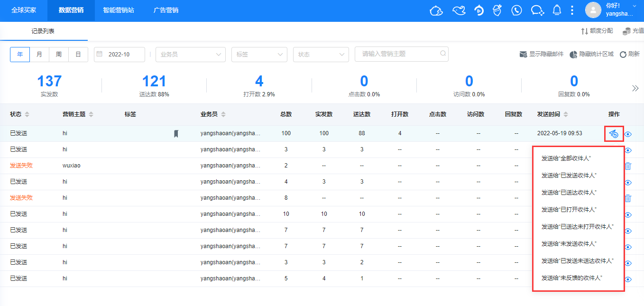Viewport: 644px width, 306px height.
Task: Choose 发送给"已发送未送达收件人" from the menu
Action: pyautogui.click(x=578, y=261)
